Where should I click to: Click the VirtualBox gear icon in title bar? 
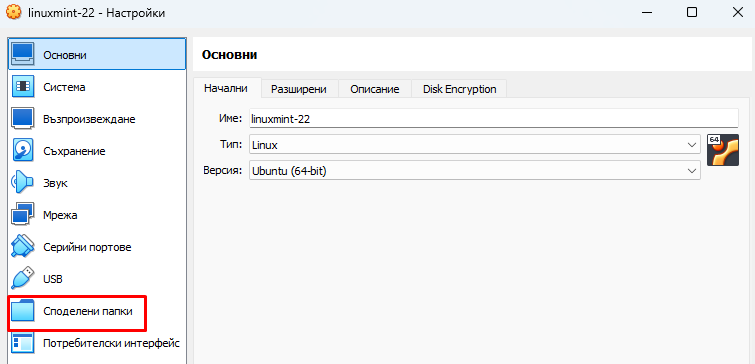13,13
